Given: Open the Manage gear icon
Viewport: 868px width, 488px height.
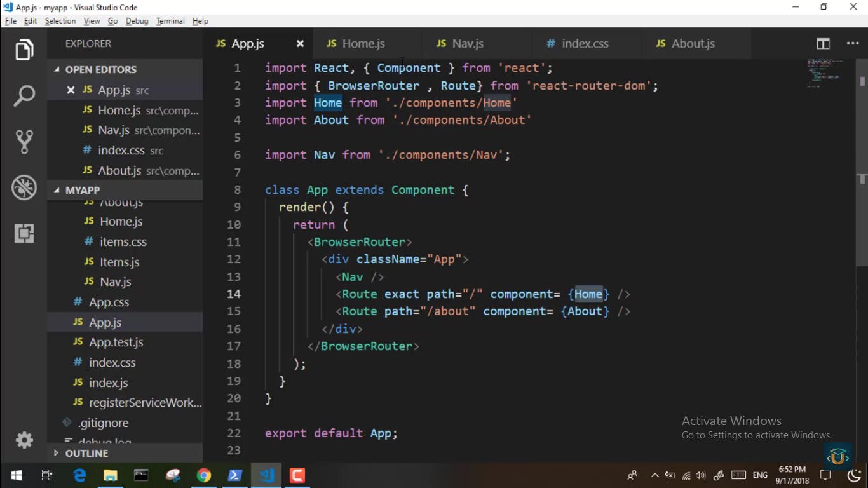Looking at the screenshot, I should [24, 440].
